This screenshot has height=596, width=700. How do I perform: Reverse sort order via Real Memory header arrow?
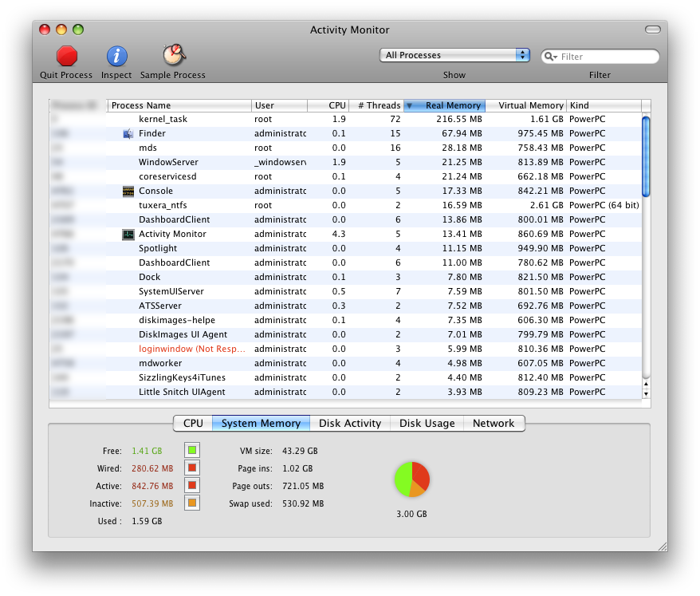tap(409, 106)
